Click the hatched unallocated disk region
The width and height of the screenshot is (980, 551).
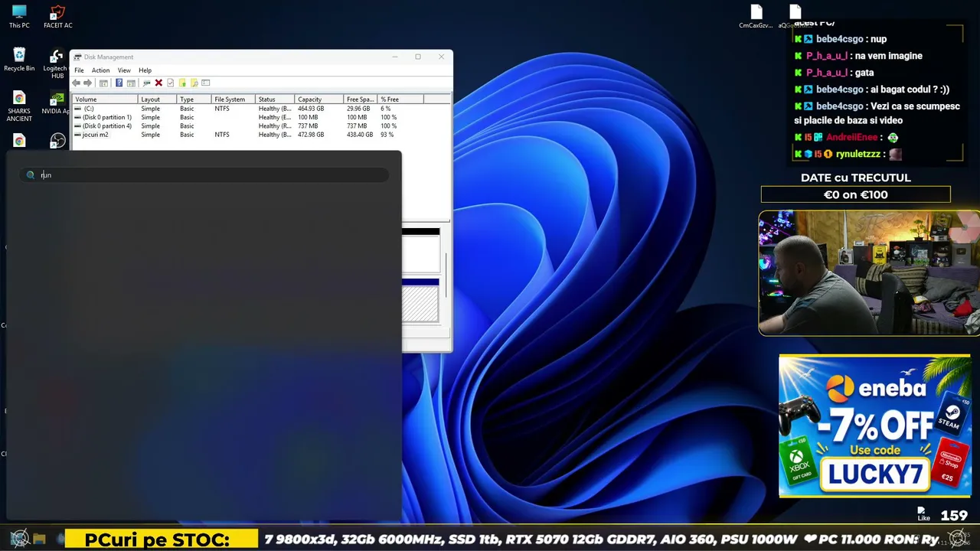[420, 304]
